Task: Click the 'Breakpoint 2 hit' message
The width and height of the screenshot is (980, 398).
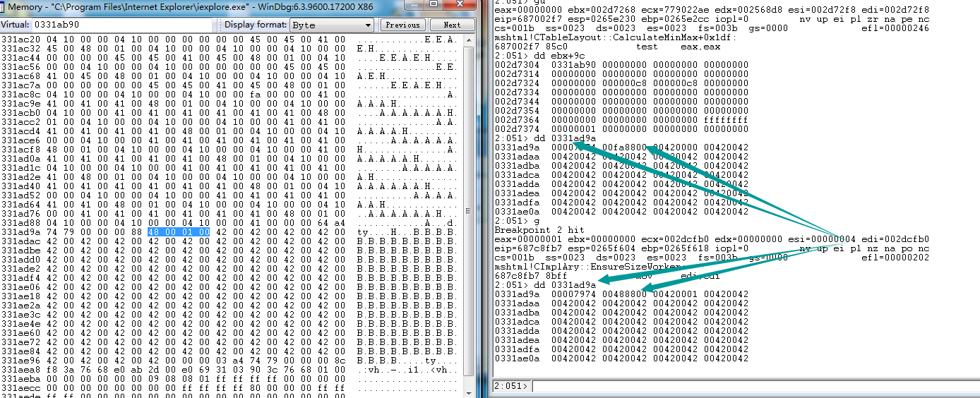Action: [537, 230]
